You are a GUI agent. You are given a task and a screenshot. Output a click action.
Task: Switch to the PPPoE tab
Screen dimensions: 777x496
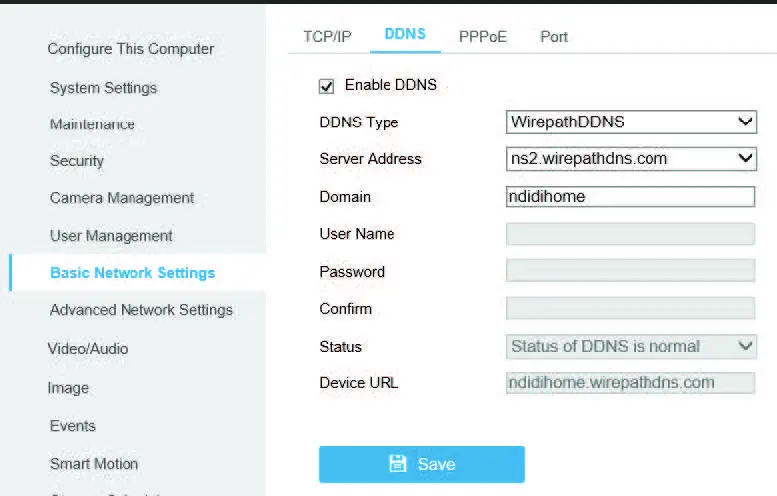click(x=483, y=37)
